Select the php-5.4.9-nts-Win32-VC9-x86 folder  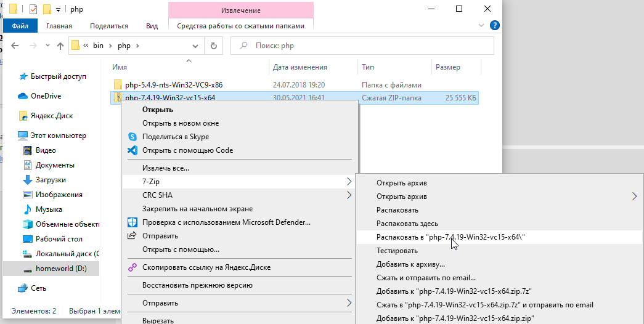click(x=173, y=84)
